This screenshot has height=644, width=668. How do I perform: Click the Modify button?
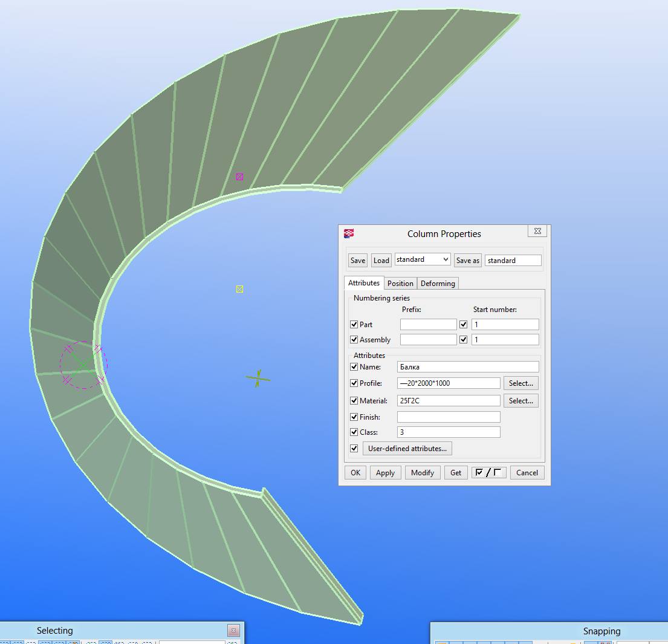tap(422, 472)
